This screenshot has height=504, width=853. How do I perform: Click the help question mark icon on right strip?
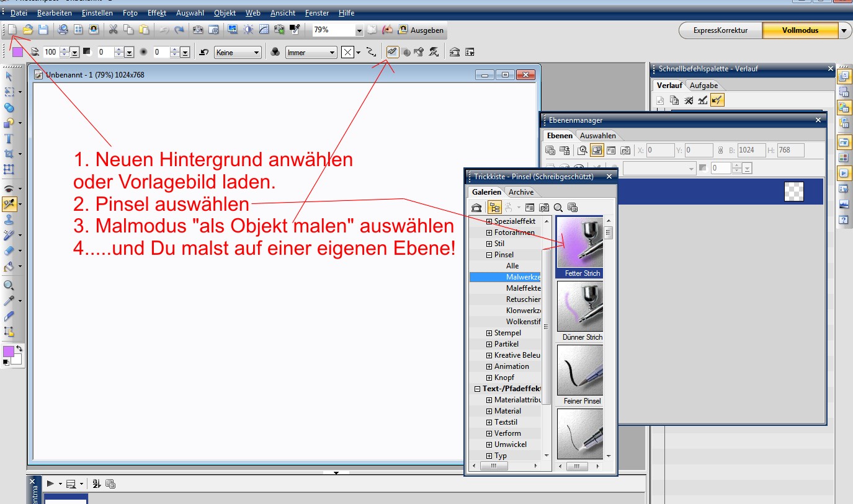[844, 219]
